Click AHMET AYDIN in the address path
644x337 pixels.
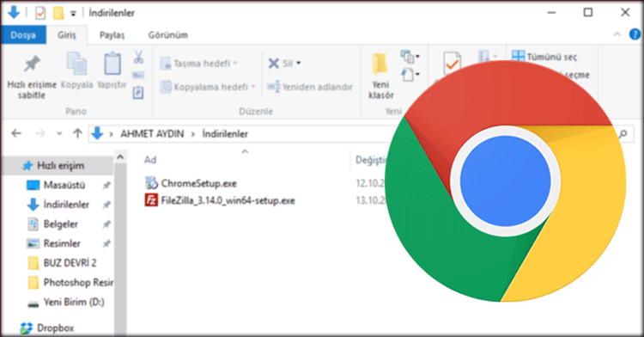152,134
